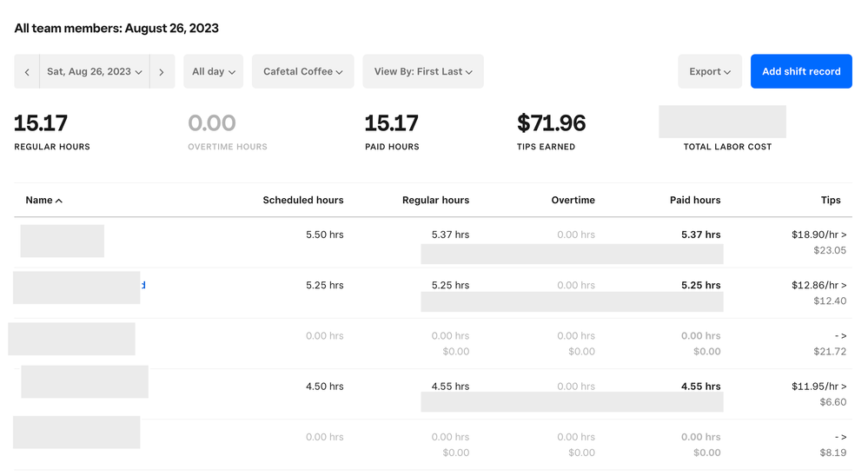Click the Scheduled hours column header
This screenshot has height=476, width=868.
tap(302, 201)
